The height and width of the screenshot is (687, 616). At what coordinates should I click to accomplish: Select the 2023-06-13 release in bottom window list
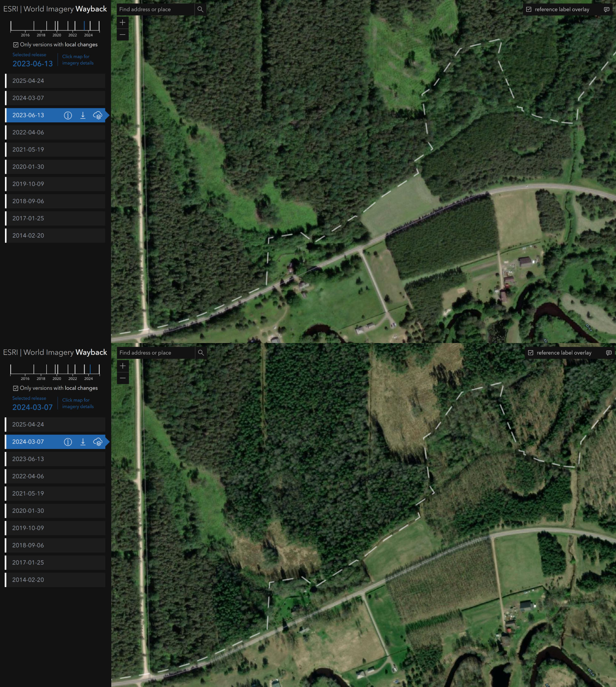point(55,459)
